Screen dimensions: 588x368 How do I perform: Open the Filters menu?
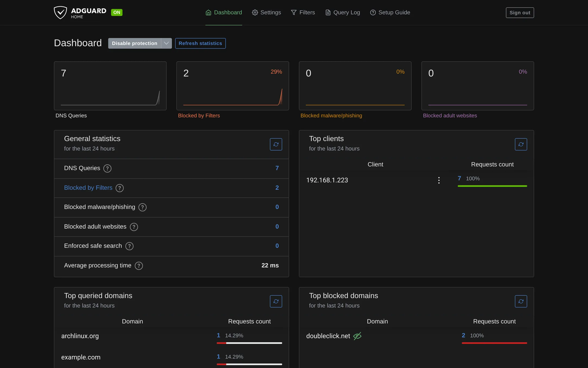[x=303, y=13]
